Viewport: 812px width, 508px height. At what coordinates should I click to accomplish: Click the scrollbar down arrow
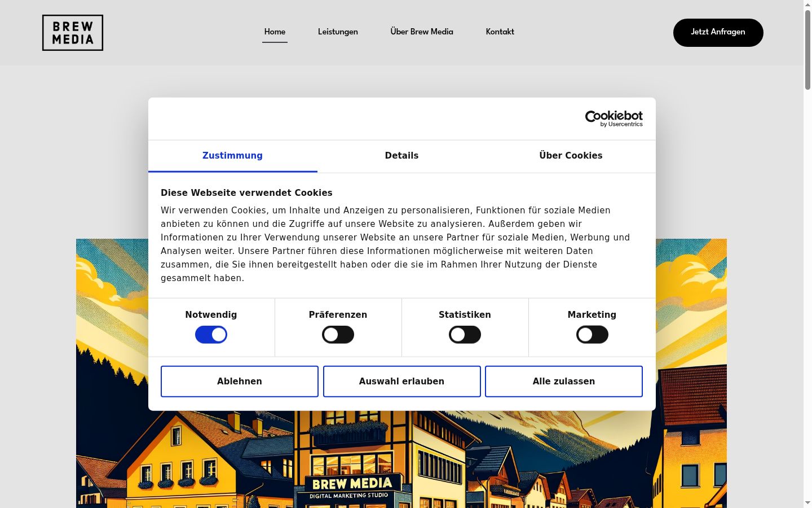(x=807, y=503)
